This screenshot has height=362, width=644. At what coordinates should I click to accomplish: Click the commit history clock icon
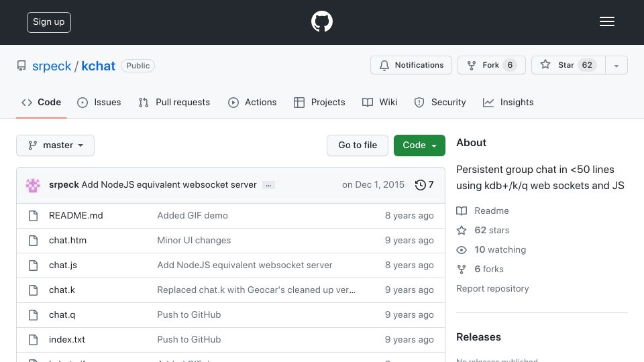(420, 185)
